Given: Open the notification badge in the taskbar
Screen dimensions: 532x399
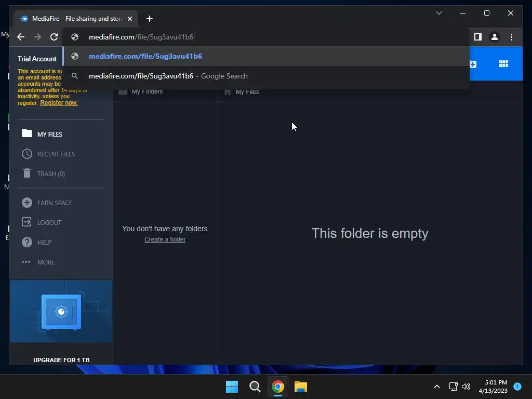Looking at the screenshot, I should (517, 387).
